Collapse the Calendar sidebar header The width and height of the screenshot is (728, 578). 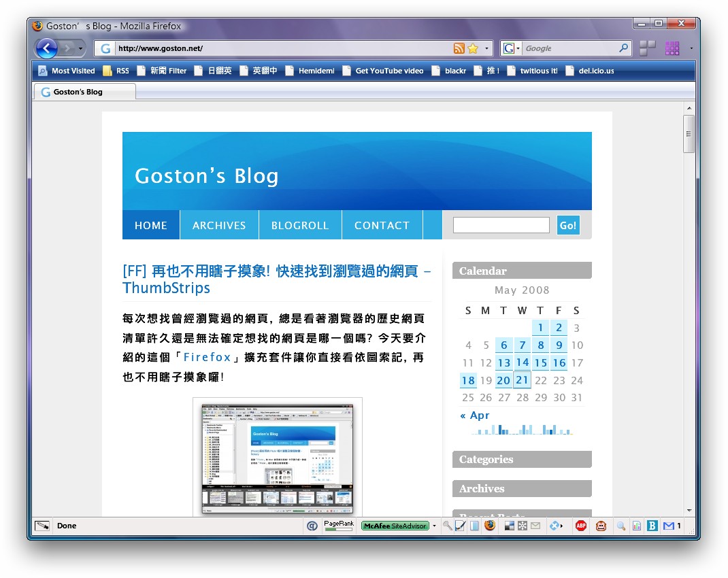[x=522, y=271]
